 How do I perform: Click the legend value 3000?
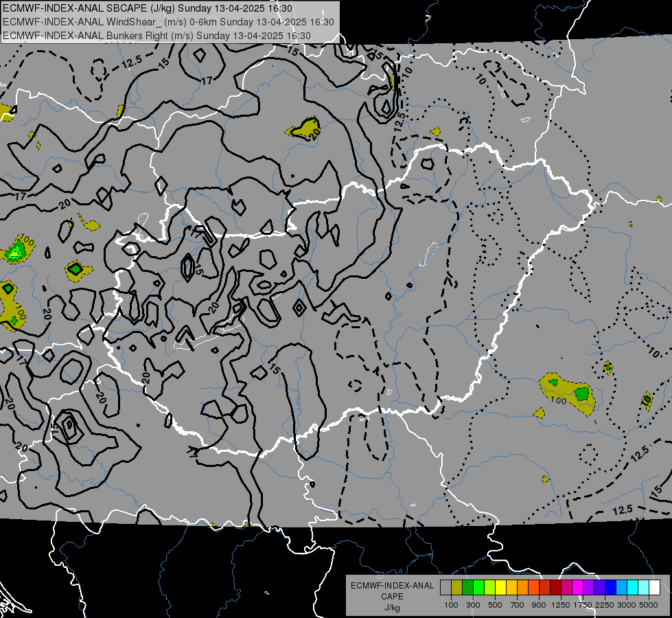tap(627, 605)
